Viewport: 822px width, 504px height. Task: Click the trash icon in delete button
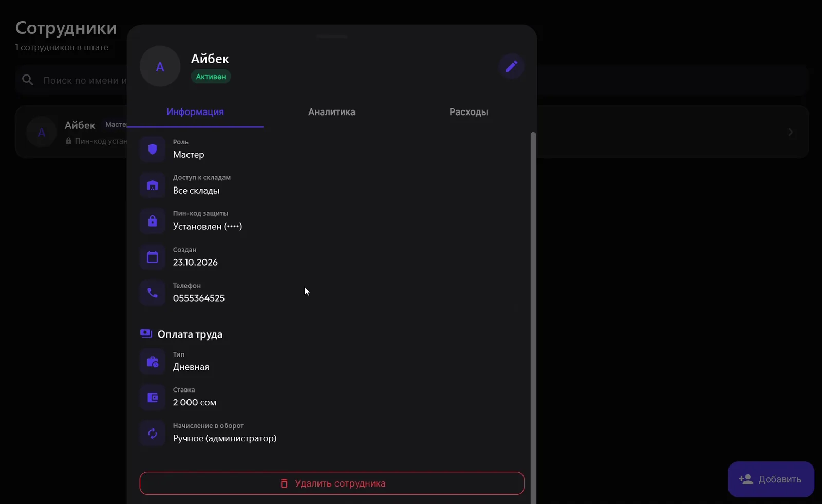coord(284,483)
